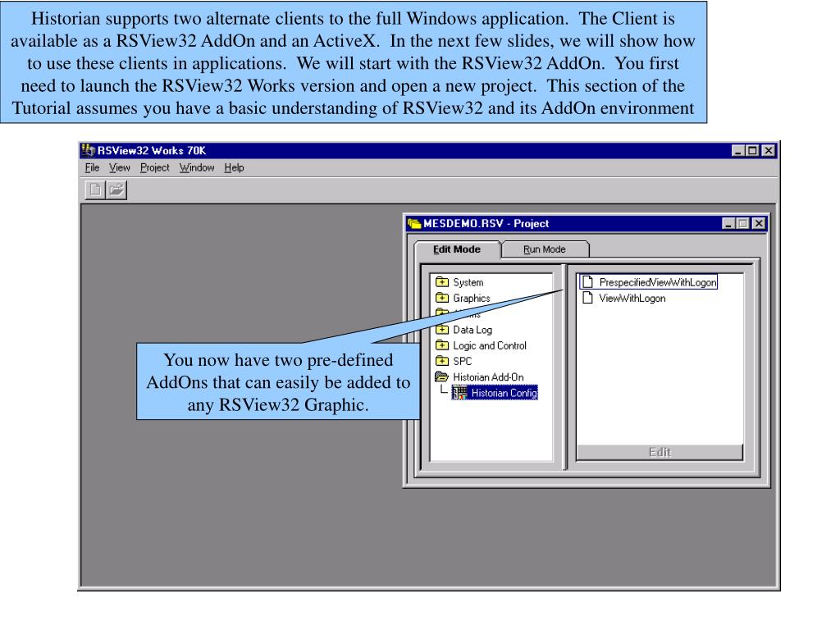840x630 pixels.
Task: Switch to the Run Mode tab
Action: 545,249
